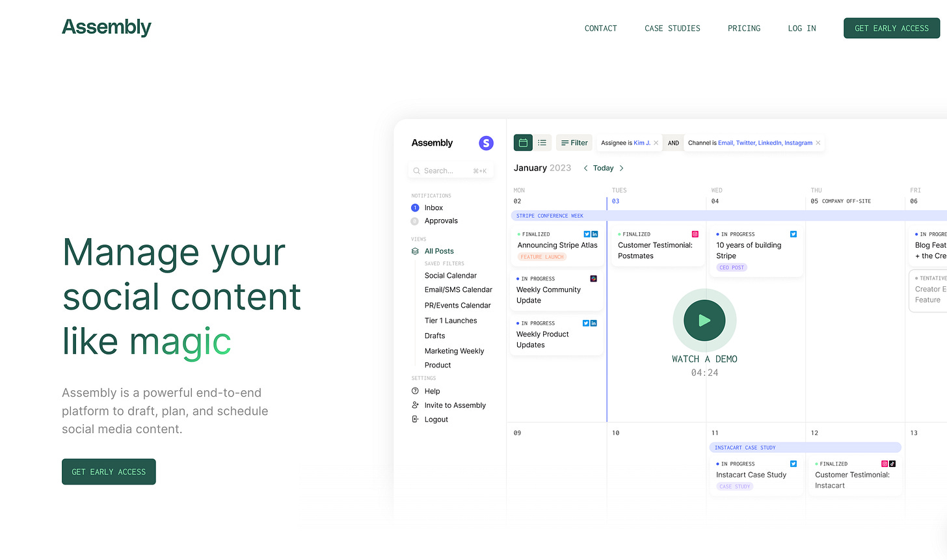Switch to calendar view icon
This screenshot has width=947, height=560.
tap(523, 142)
